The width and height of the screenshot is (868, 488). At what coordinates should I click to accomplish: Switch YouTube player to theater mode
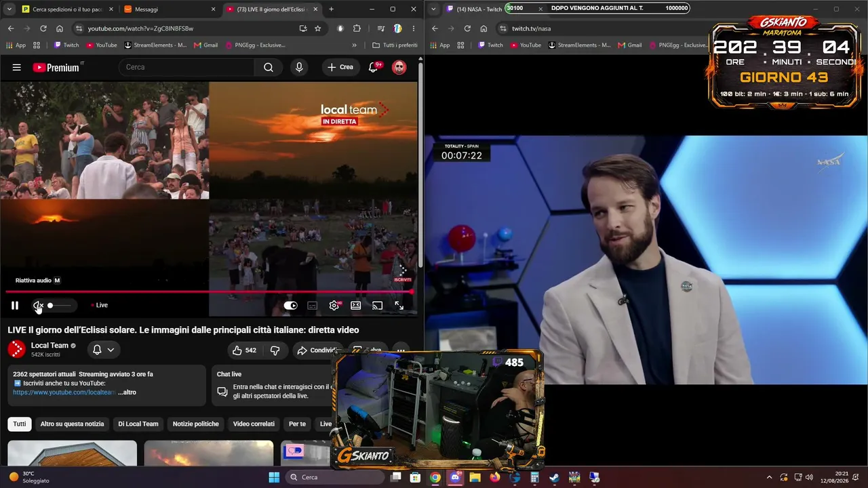click(355, 306)
